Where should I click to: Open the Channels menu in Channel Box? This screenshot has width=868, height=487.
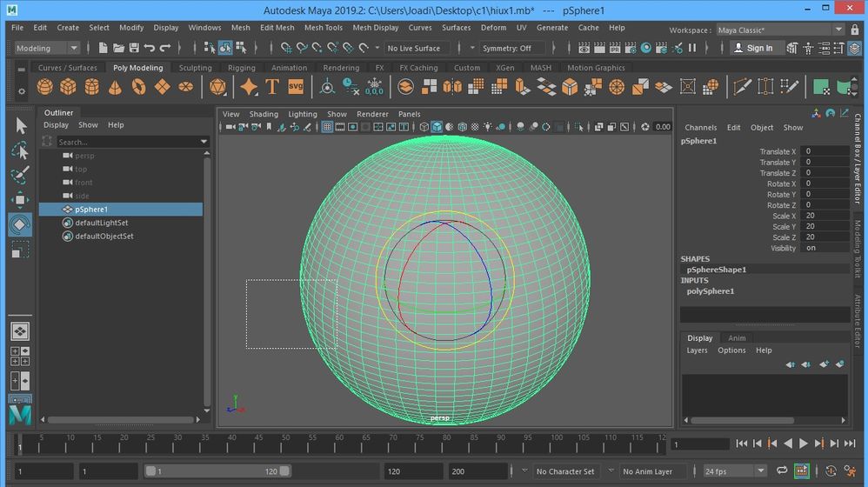[x=700, y=127]
